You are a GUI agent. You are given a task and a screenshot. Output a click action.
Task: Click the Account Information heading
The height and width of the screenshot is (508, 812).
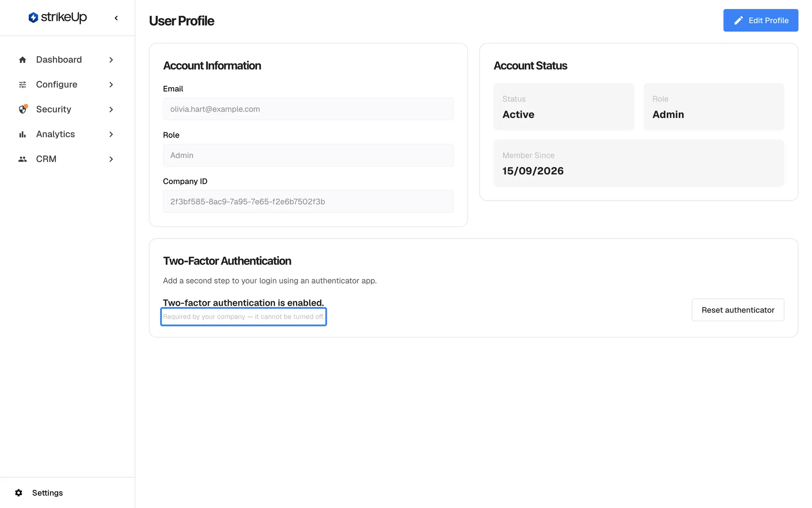pyautogui.click(x=212, y=65)
